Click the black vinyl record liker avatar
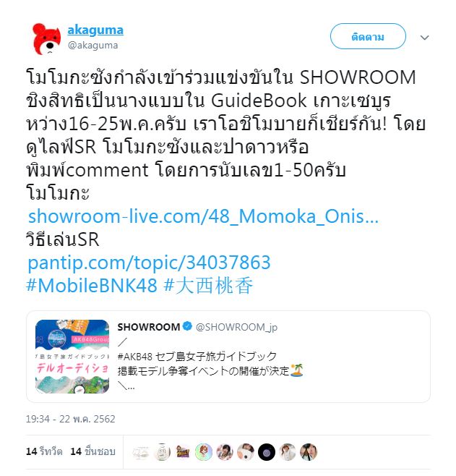 [267, 452]
